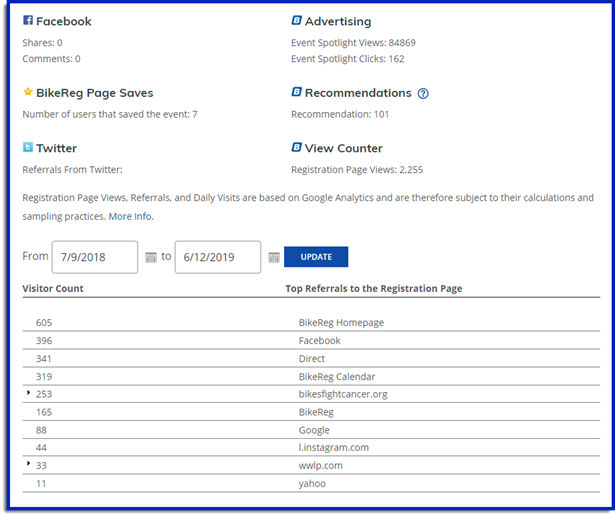Viewport: 615px width, 517px height.
Task: Click the BikeReg icon beside View Counter
Action: (297, 147)
